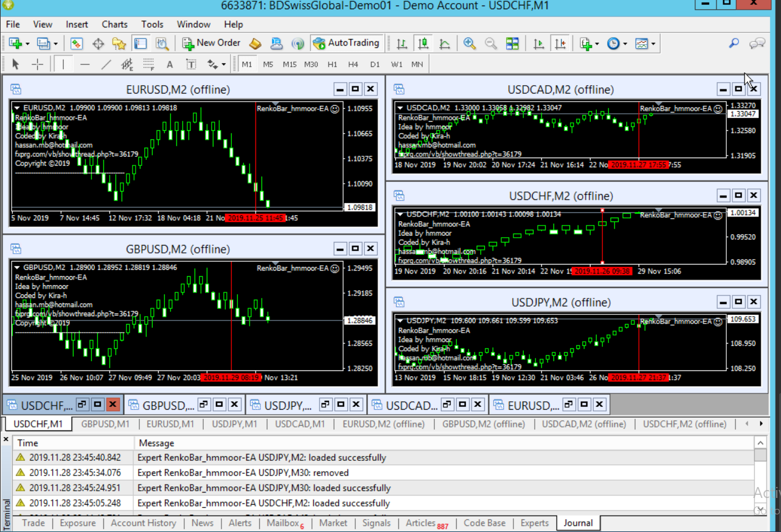781x532 pixels.
Task: Switch to the Account History tab
Action: click(x=144, y=523)
